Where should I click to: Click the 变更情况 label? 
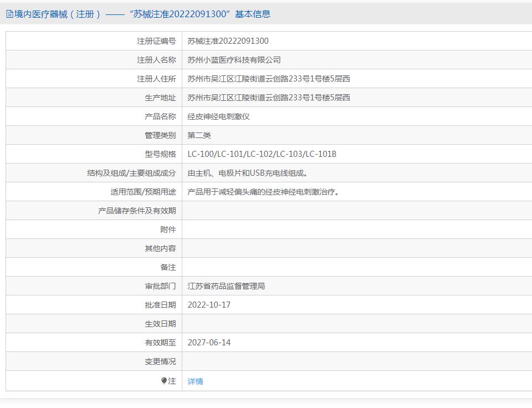[161, 361]
